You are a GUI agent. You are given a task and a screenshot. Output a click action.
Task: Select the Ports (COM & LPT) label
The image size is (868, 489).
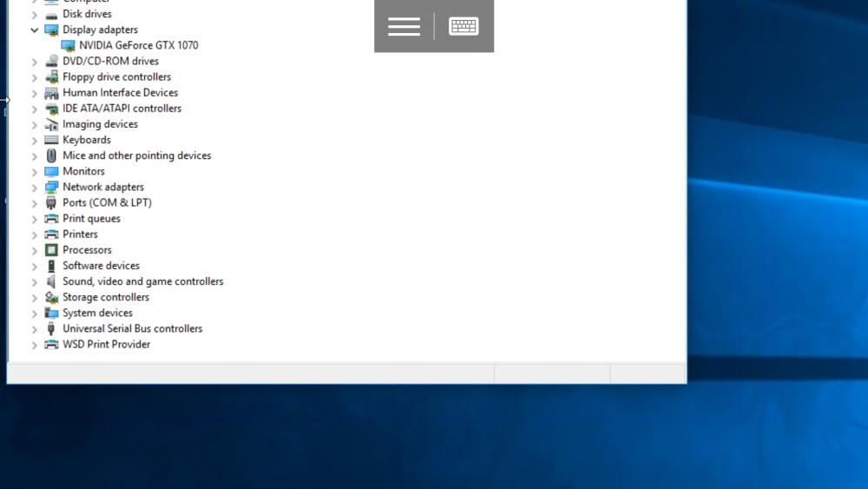pos(107,202)
